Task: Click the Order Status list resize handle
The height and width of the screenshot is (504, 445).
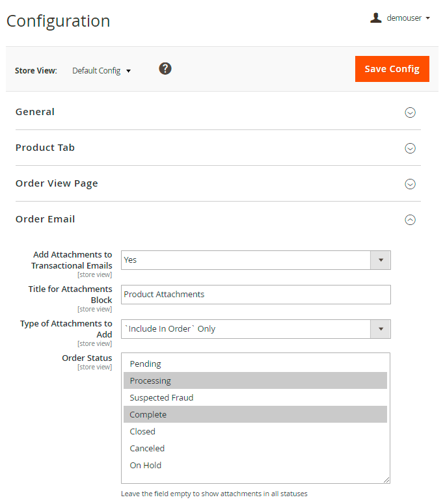Action: tap(386, 480)
